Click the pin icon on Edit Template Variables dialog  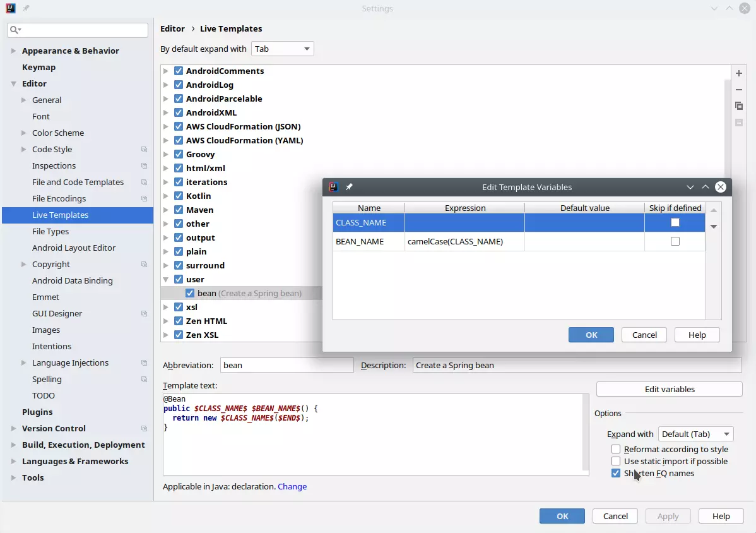[350, 187]
